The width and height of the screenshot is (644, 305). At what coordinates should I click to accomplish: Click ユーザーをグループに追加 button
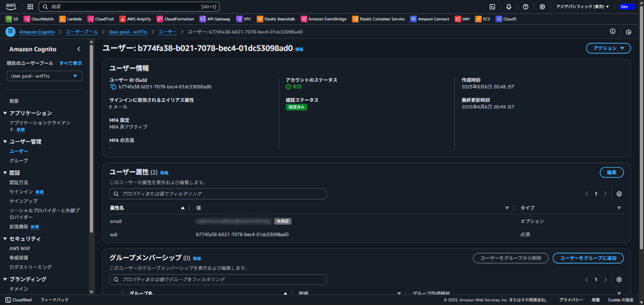588,258
